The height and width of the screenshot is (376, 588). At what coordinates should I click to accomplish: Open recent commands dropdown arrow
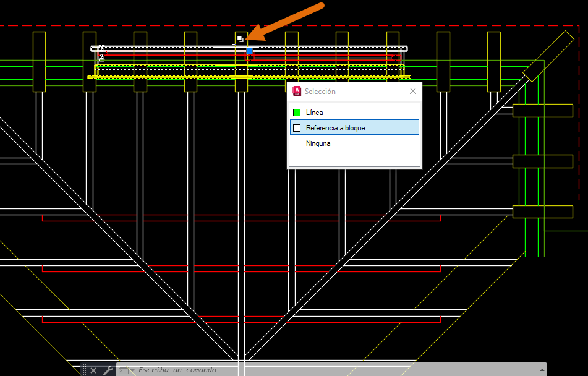tap(132, 370)
